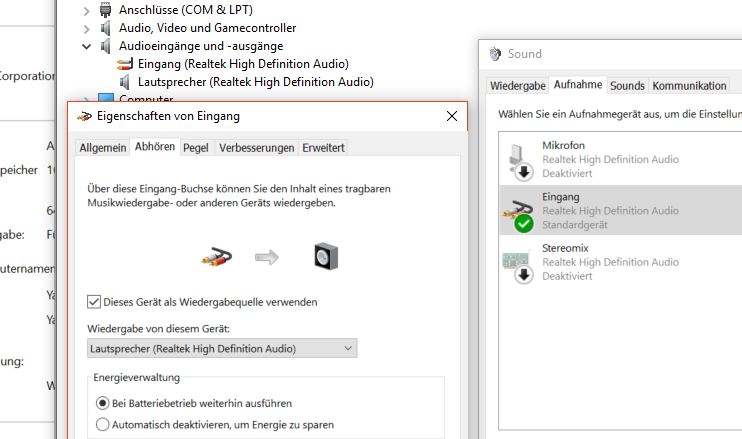
Task: Click the Lautsprecher speaker icon in Device Manager tree
Action: [x=124, y=82]
